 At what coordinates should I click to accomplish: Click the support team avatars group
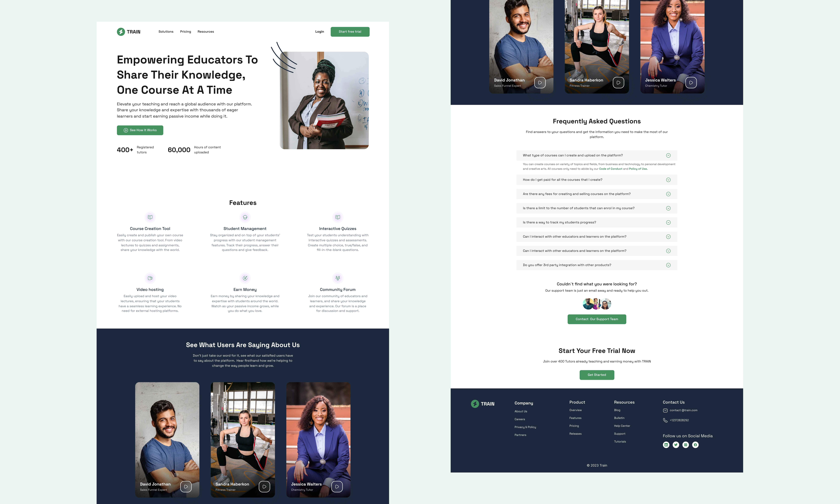tap(597, 304)
